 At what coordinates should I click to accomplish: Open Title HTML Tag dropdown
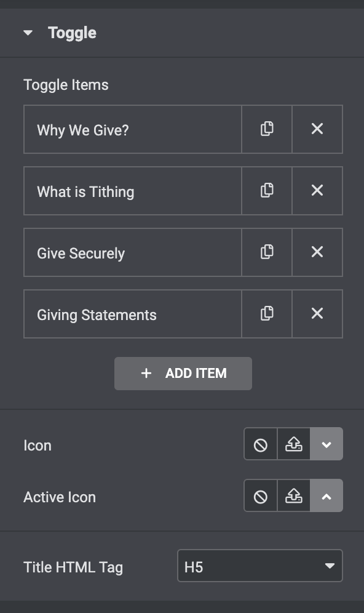pyautogui.click(x=260, y=566)
